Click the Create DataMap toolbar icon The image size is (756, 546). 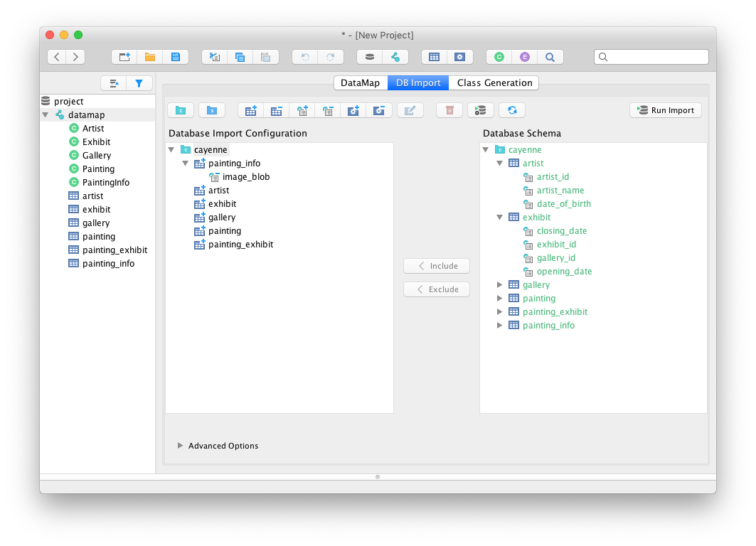(x=395, y=57)
